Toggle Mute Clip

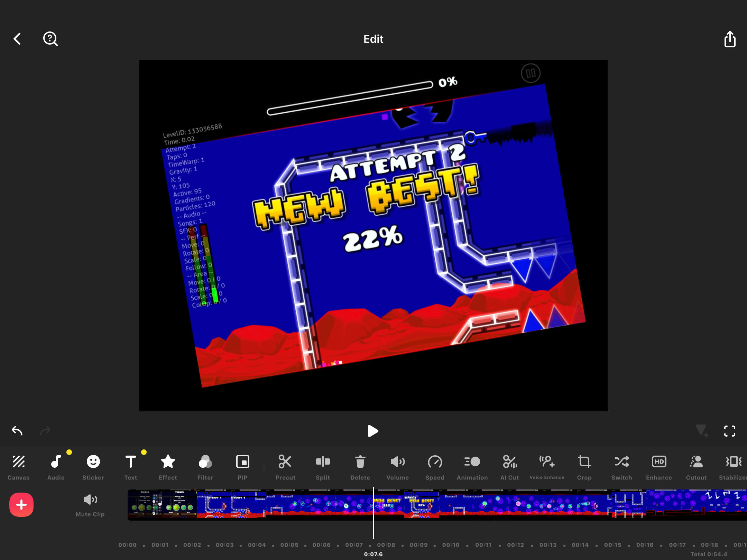[90, 505]
